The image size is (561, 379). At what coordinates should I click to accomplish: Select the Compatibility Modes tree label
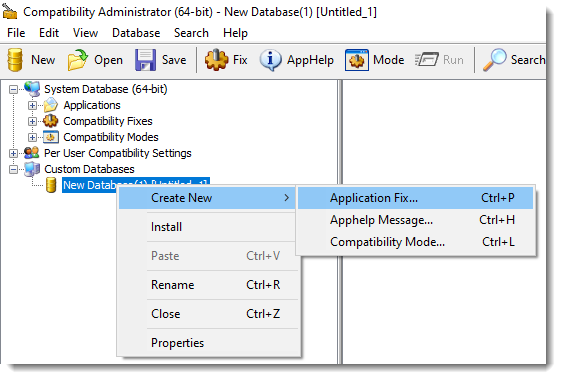[111, 137]
